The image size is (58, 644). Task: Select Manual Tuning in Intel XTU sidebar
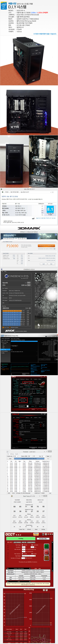tap(4, 342)
